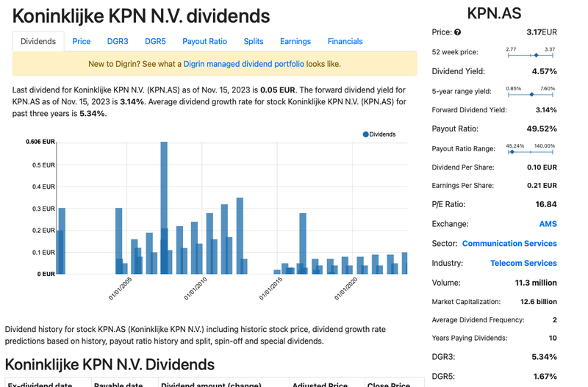Screen dimensions: 588x387
Task: Click the 0.10 EUR dividend per share value
Action: point(542,167)
